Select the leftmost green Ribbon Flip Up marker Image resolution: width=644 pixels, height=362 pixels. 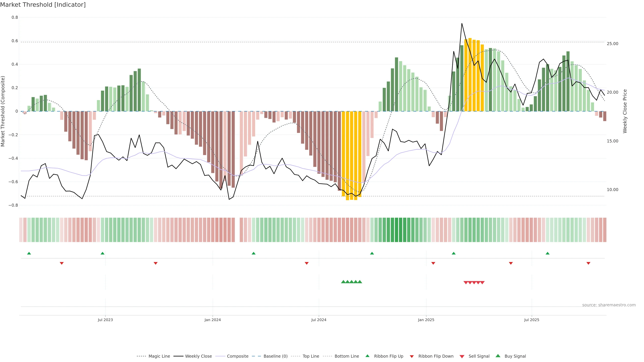(x=29, y=253)
